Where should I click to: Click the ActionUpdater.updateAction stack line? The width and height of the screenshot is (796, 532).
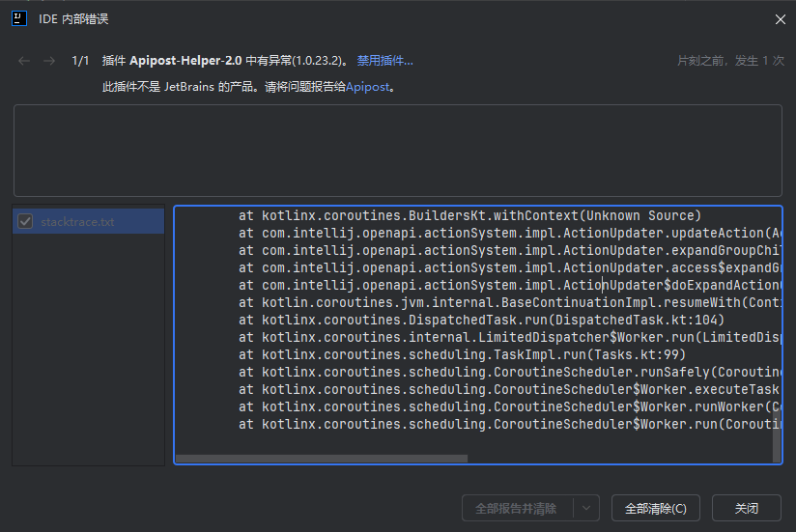(510, 234)
